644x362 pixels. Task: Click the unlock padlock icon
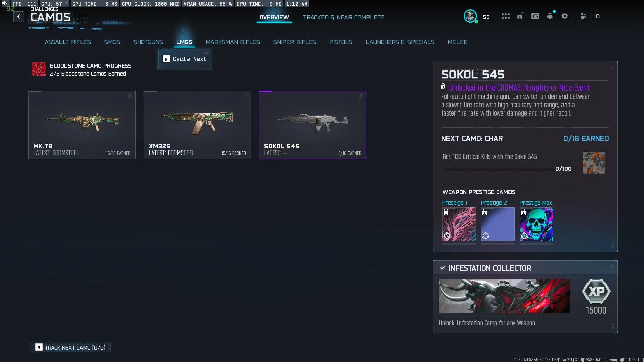[520, 16]
